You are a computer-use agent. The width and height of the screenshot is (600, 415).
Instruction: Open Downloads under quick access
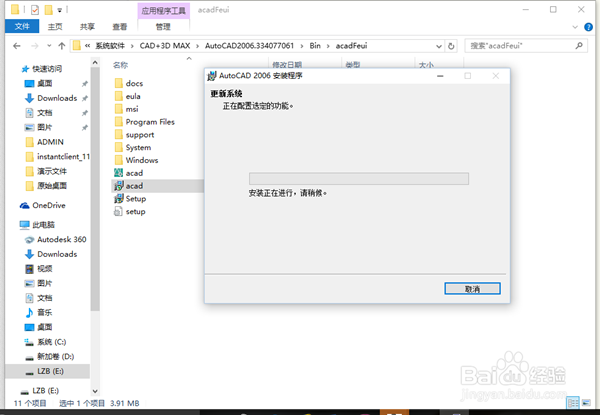51,98
